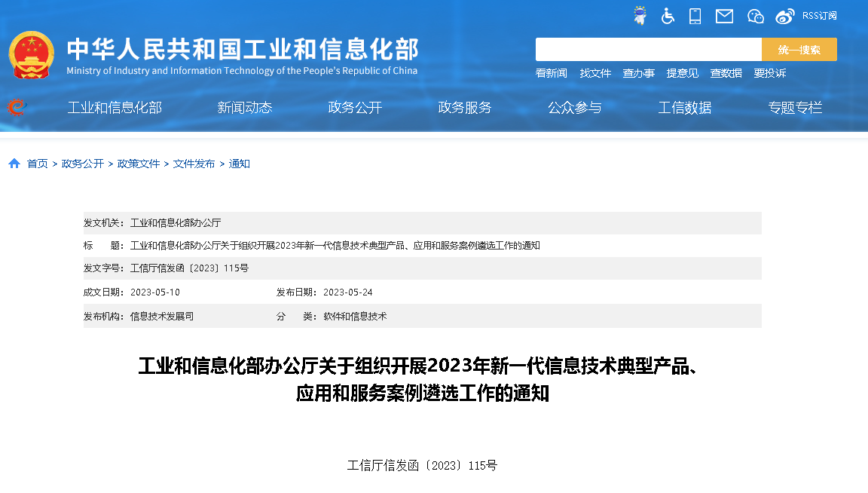Click the national emblem logo
This screenshot has height=493, width=868.
[32, 55]
